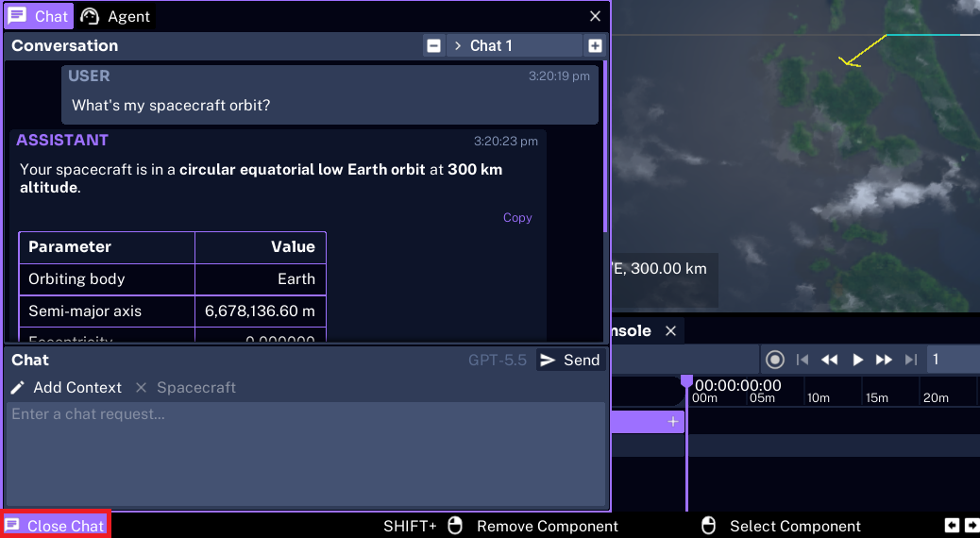Expand the Chat 1 chevron
Image resolution: width=980 pixels, height=538 pixels.
[x=458, y=45]
